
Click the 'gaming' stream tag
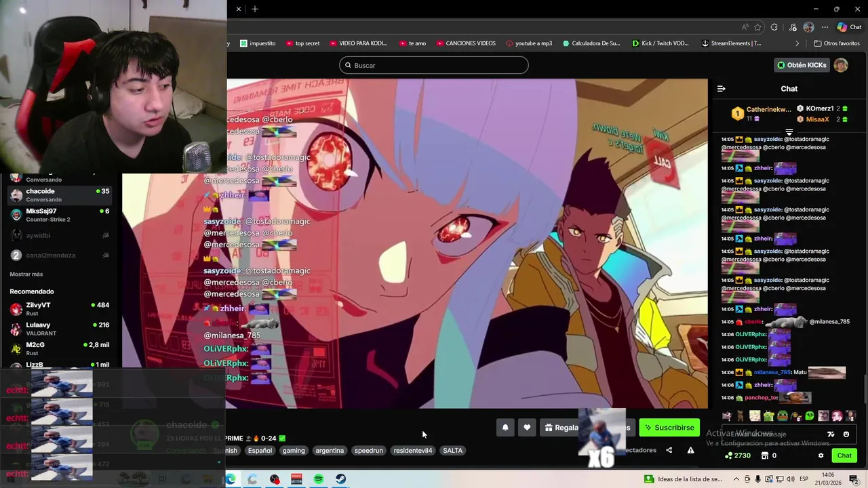[x=294, y=450]
